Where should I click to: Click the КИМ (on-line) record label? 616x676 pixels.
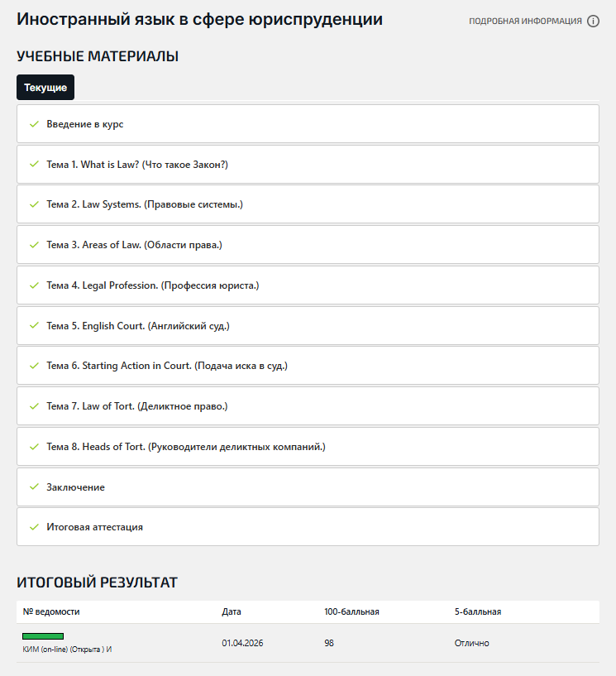point(67,650)
